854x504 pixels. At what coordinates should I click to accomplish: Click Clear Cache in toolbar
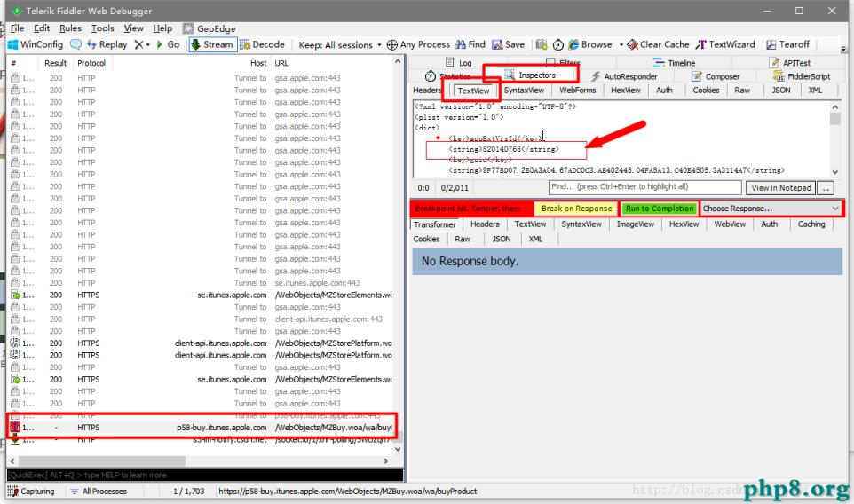click(658, 44)
